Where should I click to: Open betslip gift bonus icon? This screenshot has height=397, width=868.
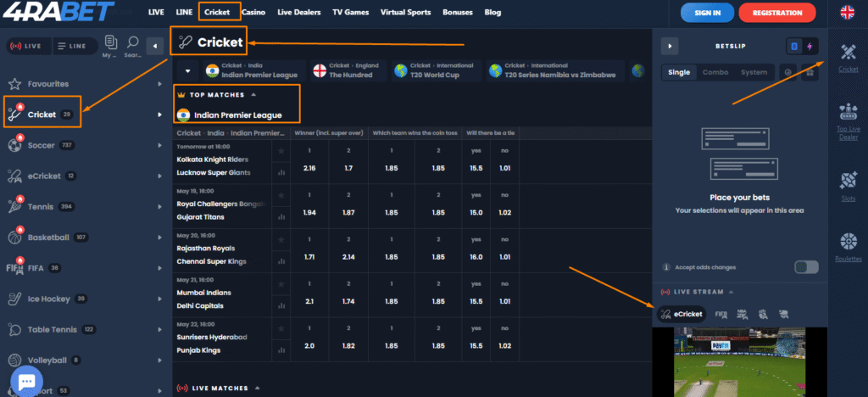pyautogui.click(x=810, y=73)
